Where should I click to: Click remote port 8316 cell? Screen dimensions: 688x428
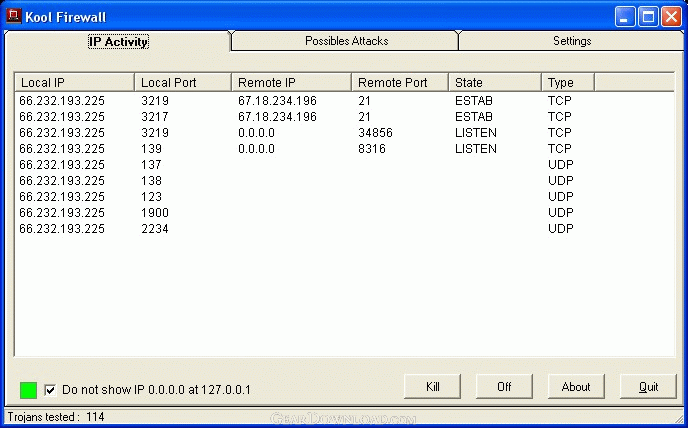[x=372, y=149]
